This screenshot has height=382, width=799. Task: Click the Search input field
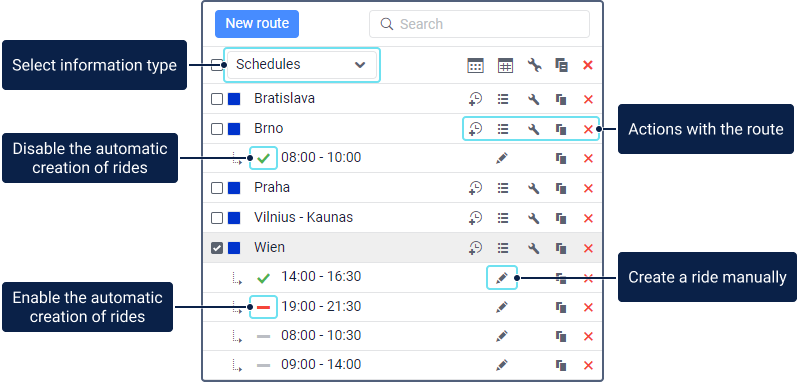pyautogui.click(x=479, y=24)
